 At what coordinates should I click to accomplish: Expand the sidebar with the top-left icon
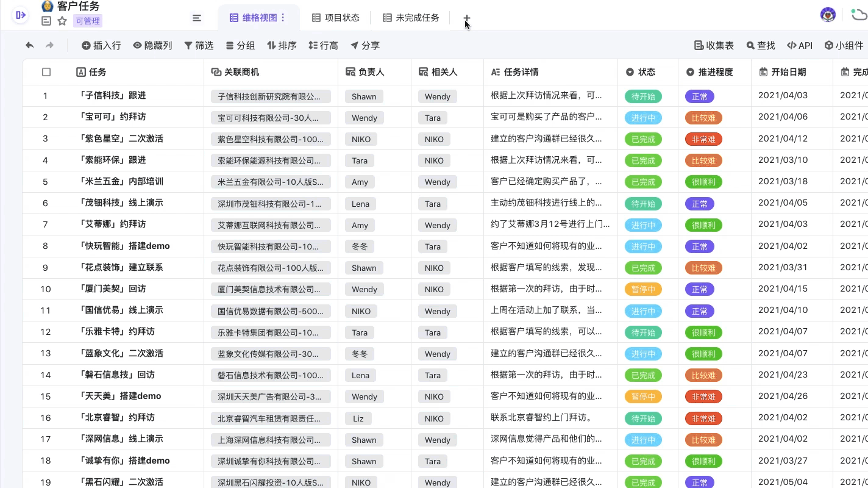[21, 15]
